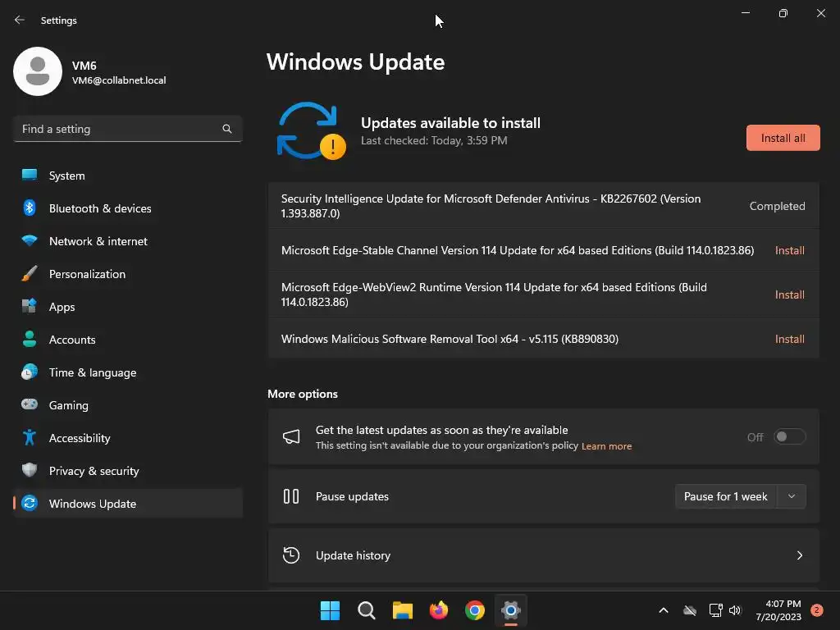The height and width of the screenshot is (630, 840).
Task: Click the Find a setting search box
Action: [127, 129]
